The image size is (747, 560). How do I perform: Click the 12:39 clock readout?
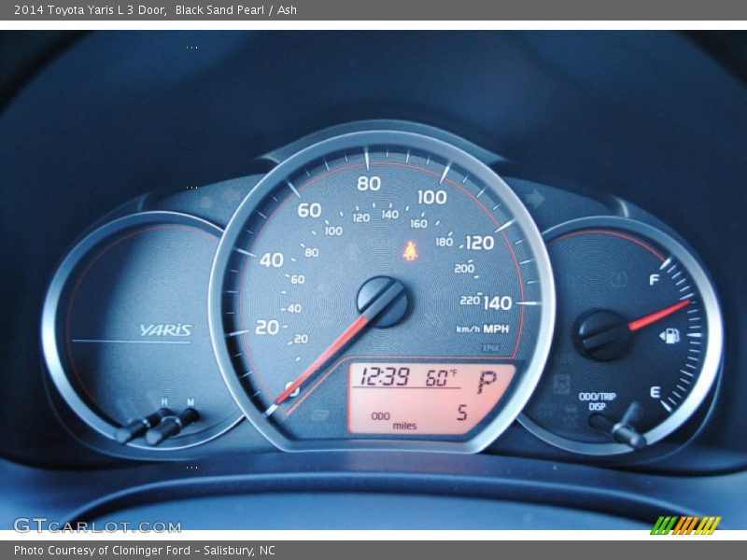click(x=385, y=376)
